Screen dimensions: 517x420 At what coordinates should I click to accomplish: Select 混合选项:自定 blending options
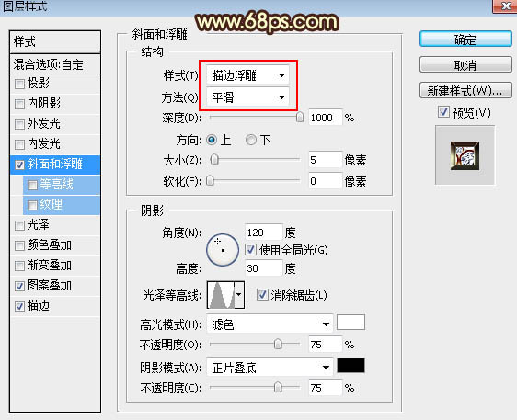click(x=55, y=64)
